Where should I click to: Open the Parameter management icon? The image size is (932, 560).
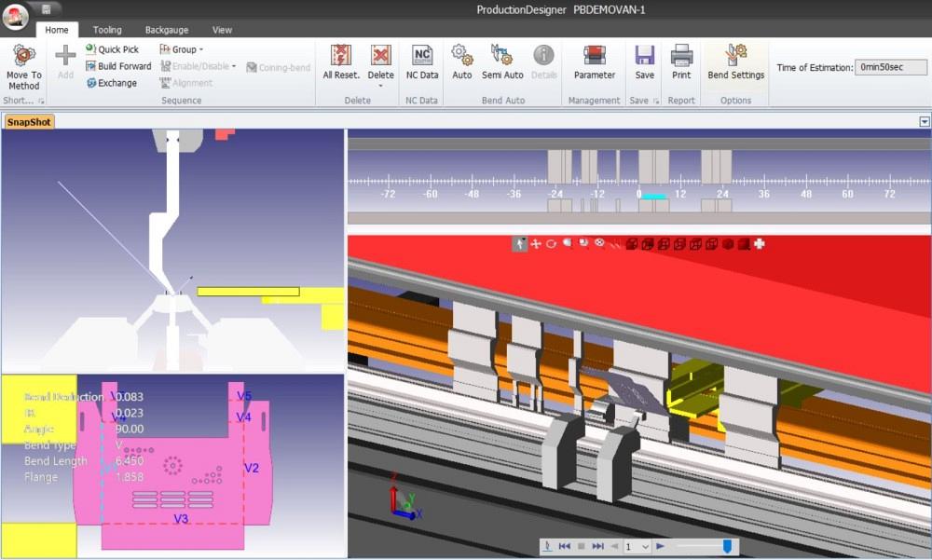coord(594,61)
